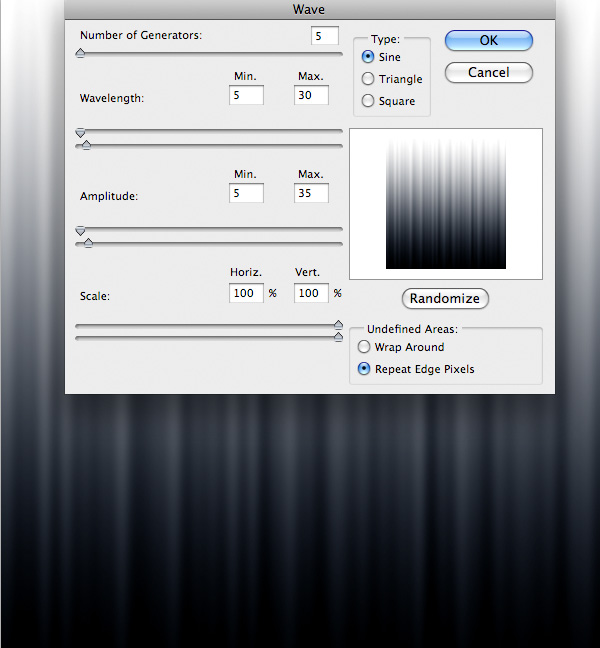Click the horizontal Scale slider handle

tap(338, 325)
